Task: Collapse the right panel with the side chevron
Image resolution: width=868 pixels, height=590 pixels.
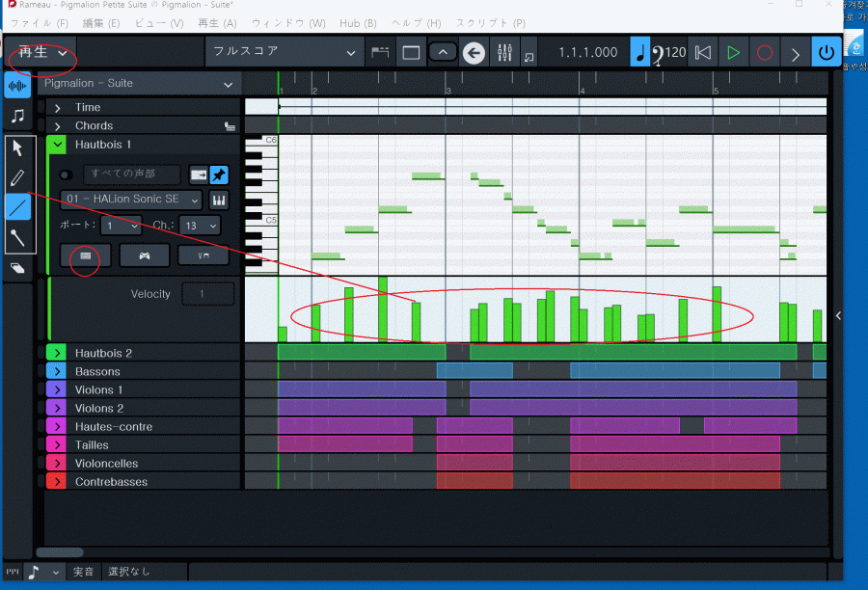Action: point(838,315)
